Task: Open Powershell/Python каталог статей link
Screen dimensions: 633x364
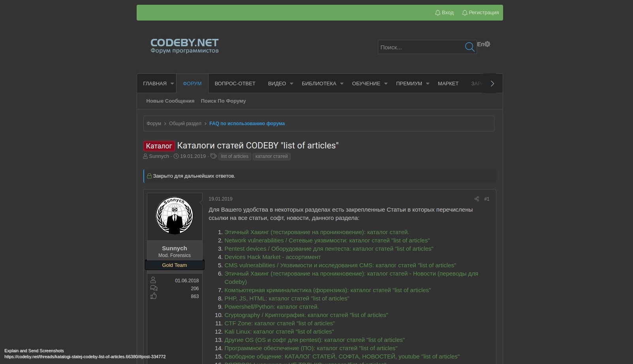Action: (x=272, y=307)
